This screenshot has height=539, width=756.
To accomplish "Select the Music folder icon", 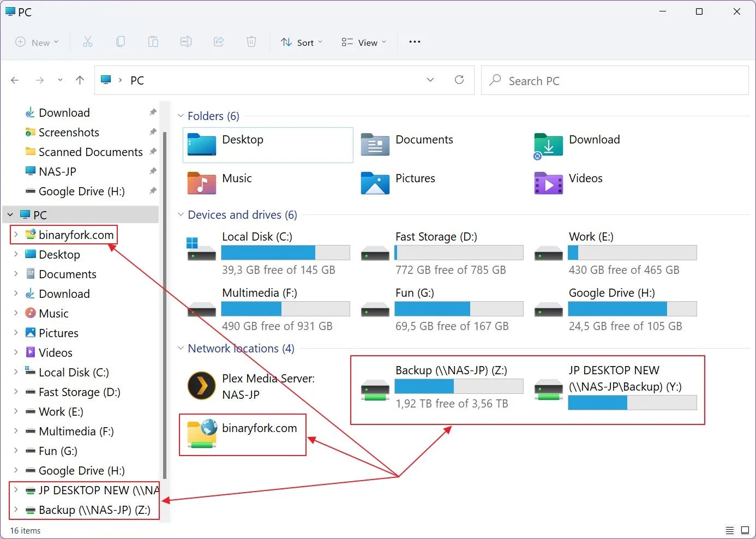I will (202, 183).
